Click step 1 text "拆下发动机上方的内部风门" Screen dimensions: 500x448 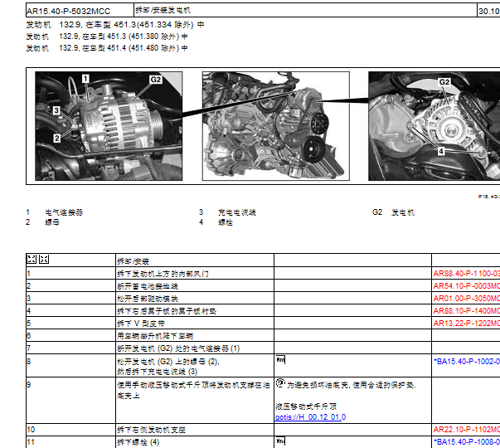(163, 274)
